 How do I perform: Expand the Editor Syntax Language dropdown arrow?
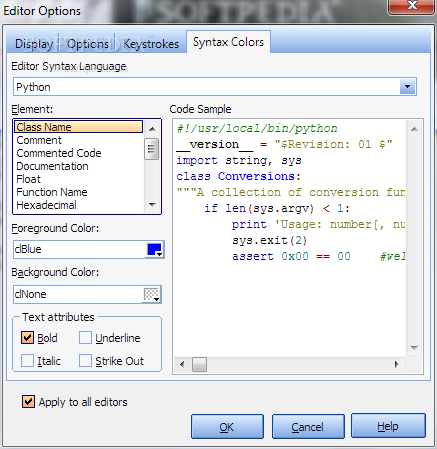(x=407, y=87)
